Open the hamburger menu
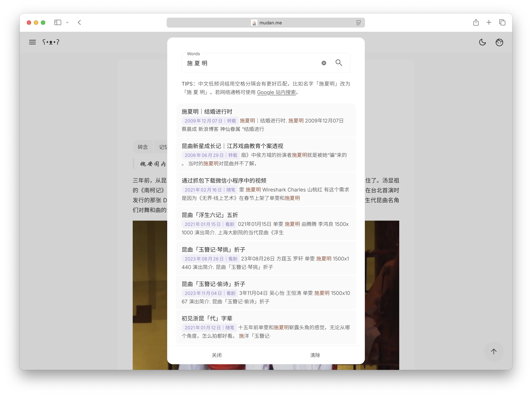This screenshot has height=396, width=532. pyautogui.click(x=32, y=42)
